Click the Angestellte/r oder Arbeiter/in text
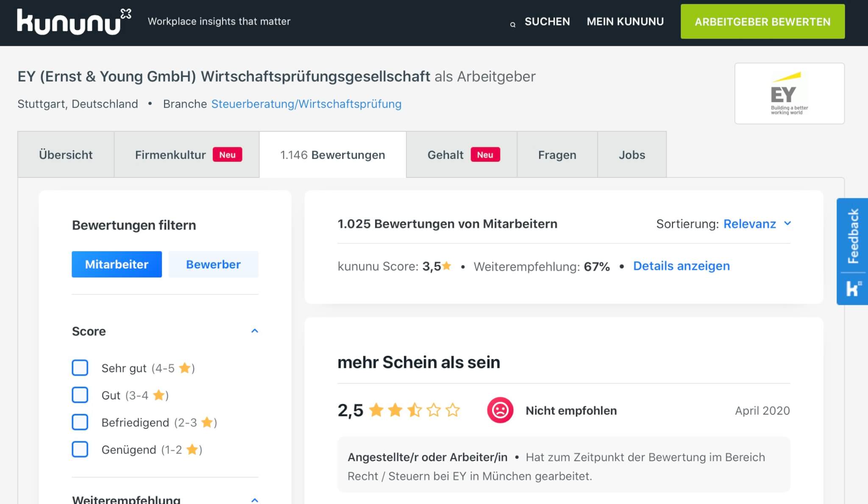The width and height of the screenshot is (868, 504). [427, 457]
